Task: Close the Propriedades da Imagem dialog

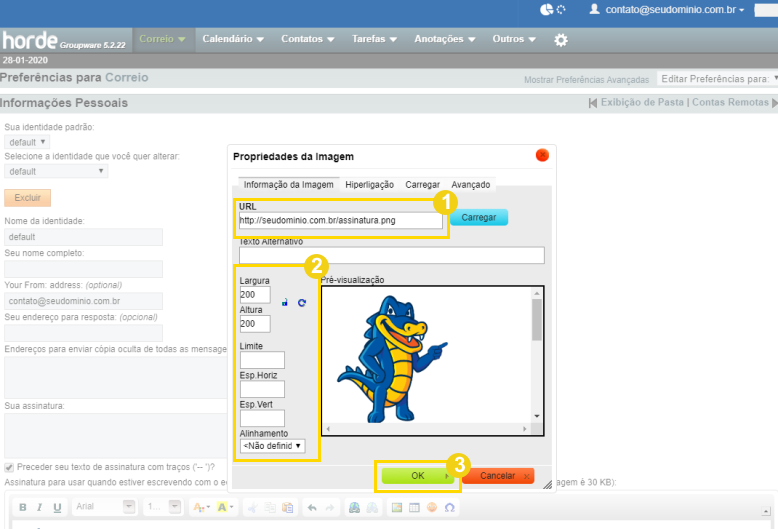Action: (542, 155)
